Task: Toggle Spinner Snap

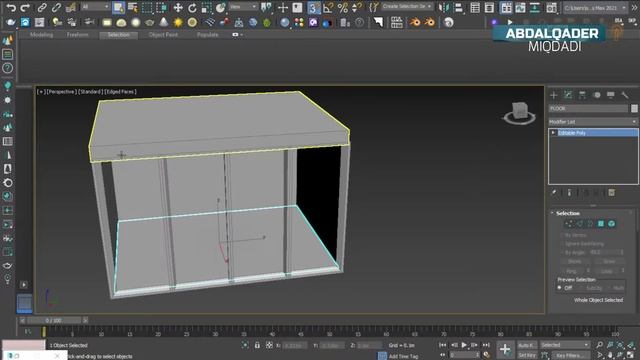Action: pyautogui.click(x=356, y=7)
